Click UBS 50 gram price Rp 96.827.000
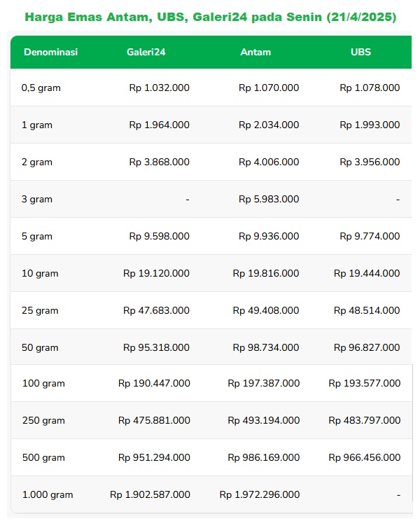The height and width of the screenshot is (521, 420). pyautogui.click(x=367, y=347)
